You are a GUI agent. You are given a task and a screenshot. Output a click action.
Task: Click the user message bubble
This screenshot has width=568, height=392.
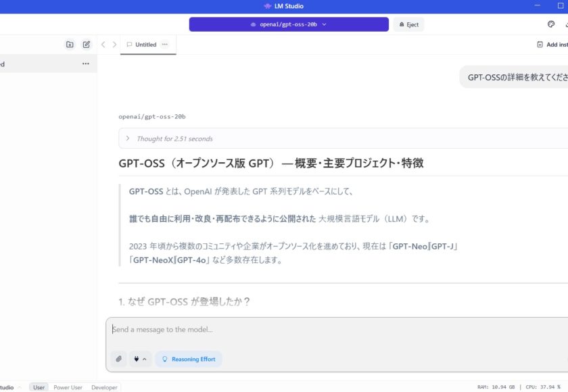coord(515,77)
